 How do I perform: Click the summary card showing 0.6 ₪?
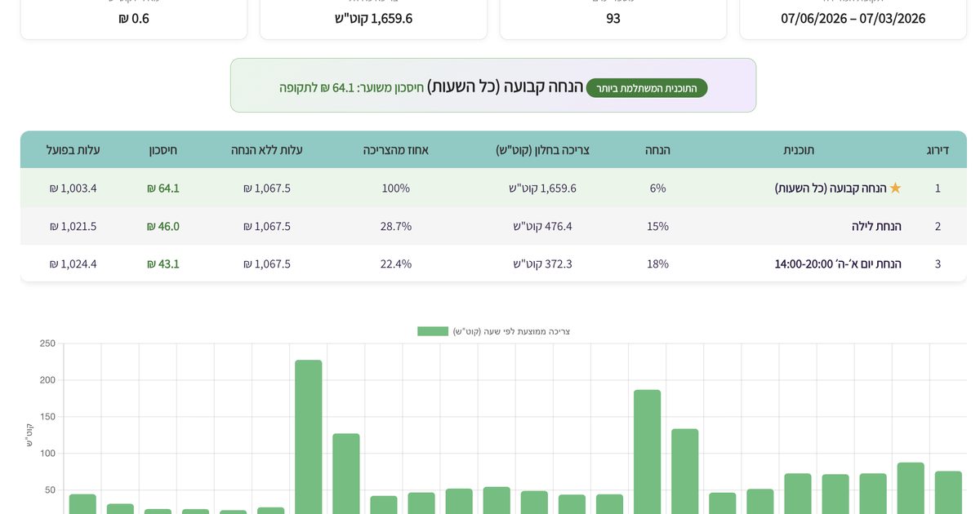click(134, 18)
